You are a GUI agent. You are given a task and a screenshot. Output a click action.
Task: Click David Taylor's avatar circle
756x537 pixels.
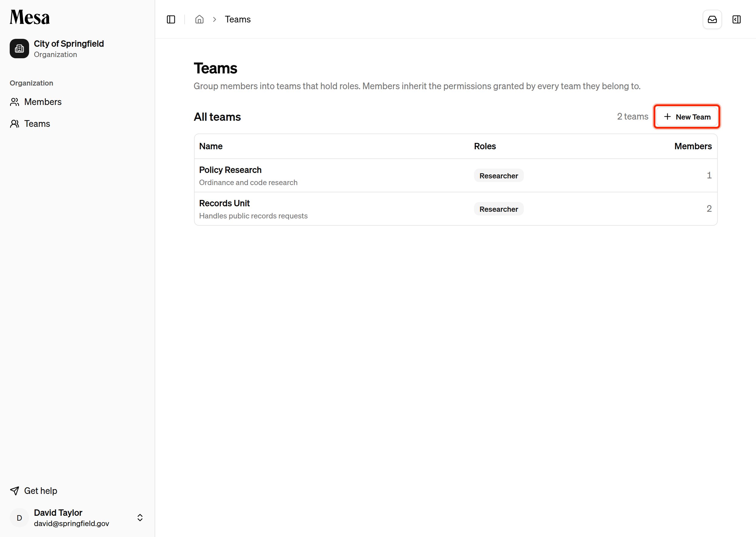19,518
